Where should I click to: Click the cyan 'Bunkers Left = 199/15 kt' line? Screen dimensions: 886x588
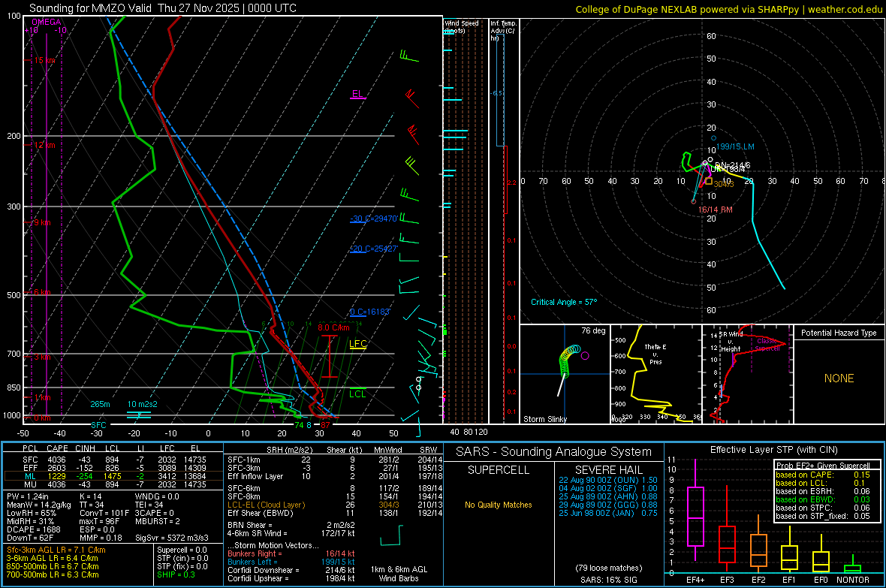pos(291,562)
